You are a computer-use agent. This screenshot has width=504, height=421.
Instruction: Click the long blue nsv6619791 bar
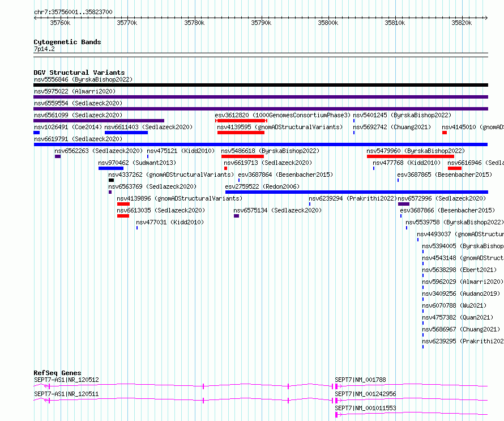tap(260, 144)
